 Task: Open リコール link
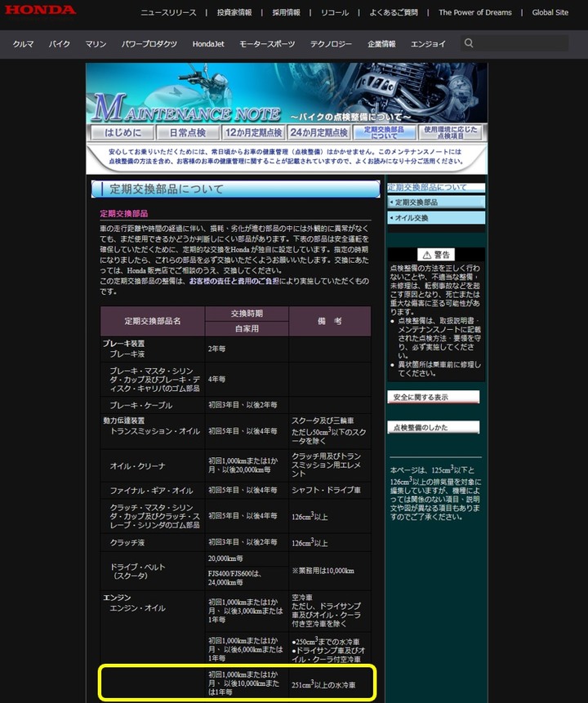[335, 12]
